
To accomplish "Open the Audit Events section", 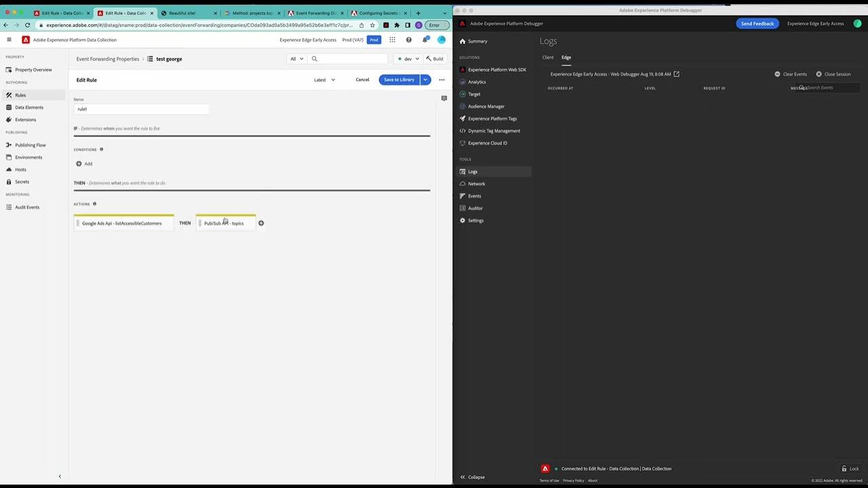I will pyautogui.click(x=27, y=207).
